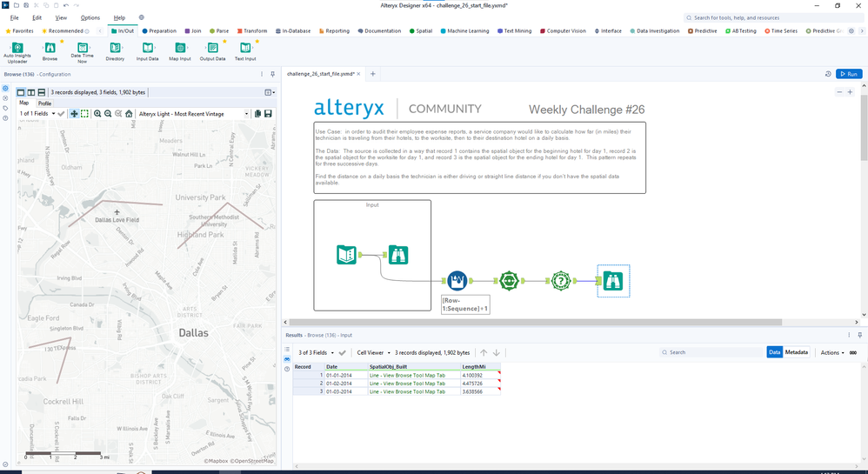Collapse palette categories with left chevron

(100, 31)
